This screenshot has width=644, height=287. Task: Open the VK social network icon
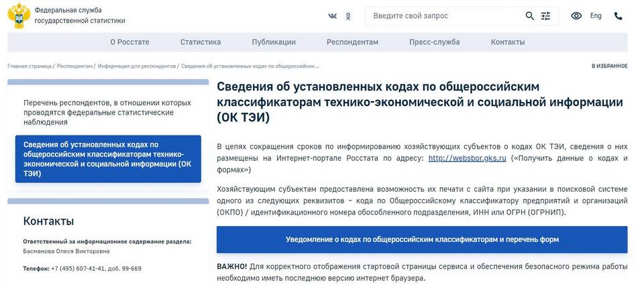pos(332,16)
